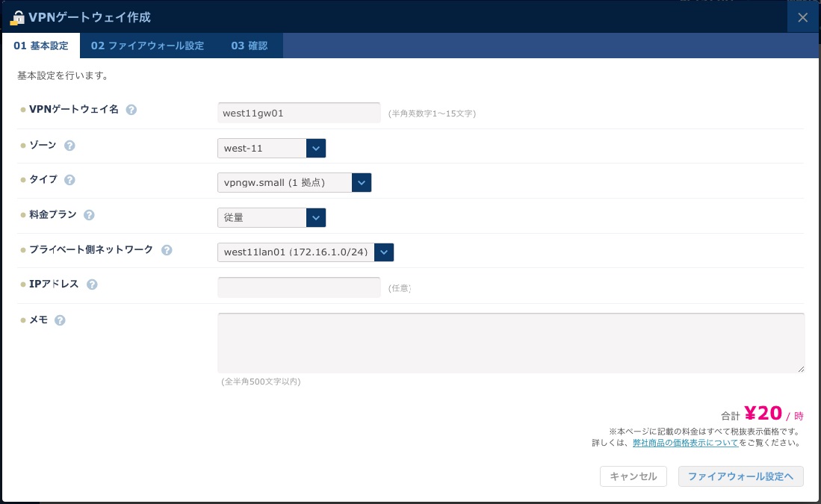
Task: Open the ゾーン dropdown showing west-11
Action: pos(271,149)
